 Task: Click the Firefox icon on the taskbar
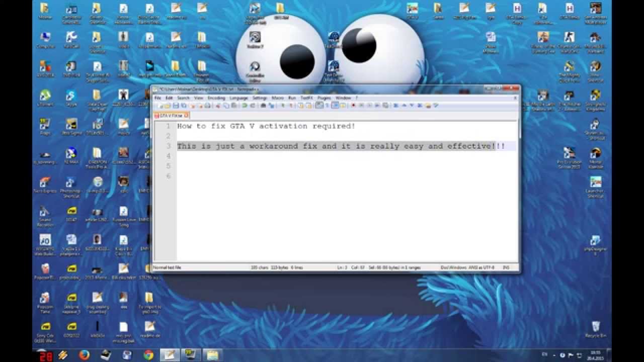coord(84,355)
